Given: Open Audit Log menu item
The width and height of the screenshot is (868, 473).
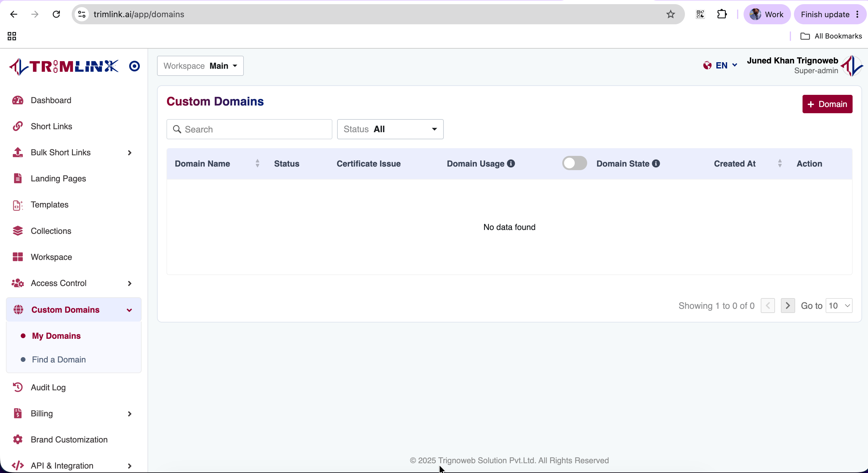Looking at the screenshot, I should click(x=48, y=387).
